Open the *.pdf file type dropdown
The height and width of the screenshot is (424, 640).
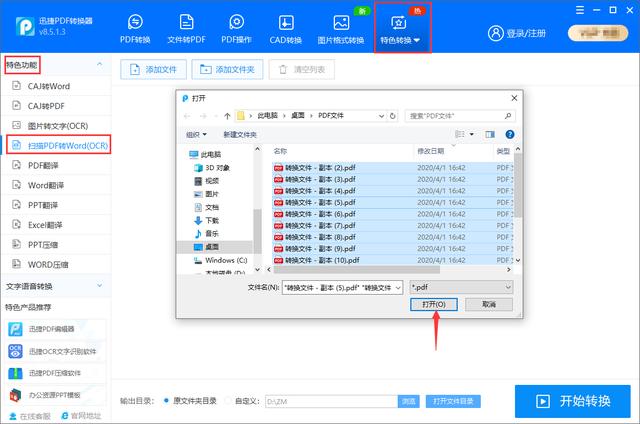click(x=461, y=287)
